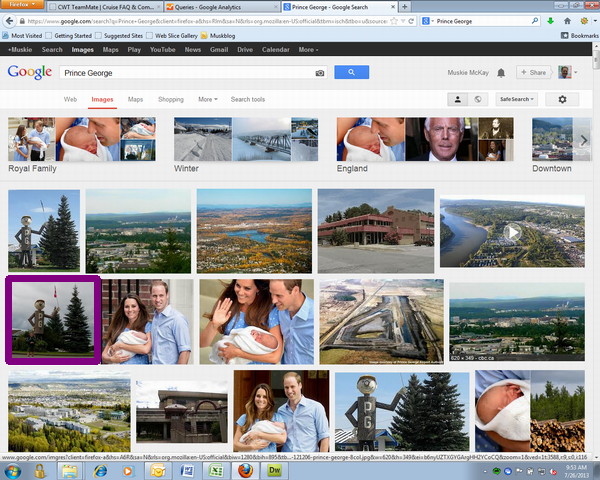Open the Winter image category
The height and width of the screenshot is (480, 600).
tap(246, 145)
